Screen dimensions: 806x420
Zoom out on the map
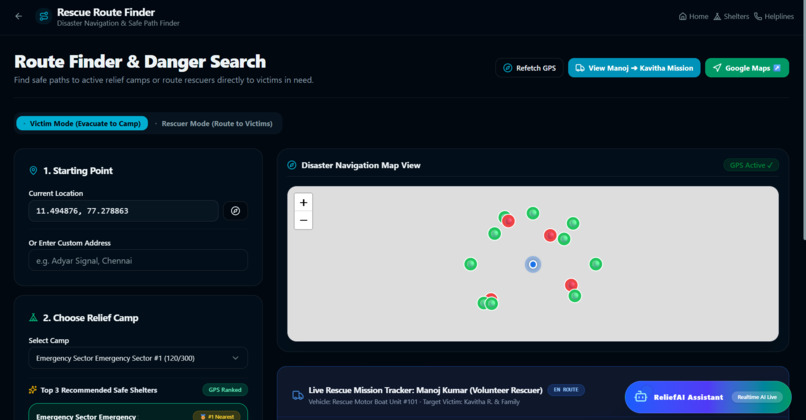point(303,221)
